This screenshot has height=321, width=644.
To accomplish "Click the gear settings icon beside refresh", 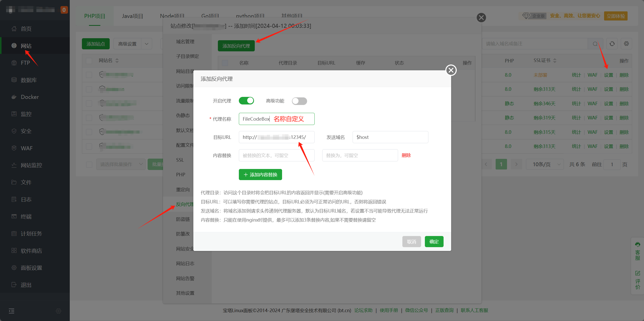I will point(626,44).
